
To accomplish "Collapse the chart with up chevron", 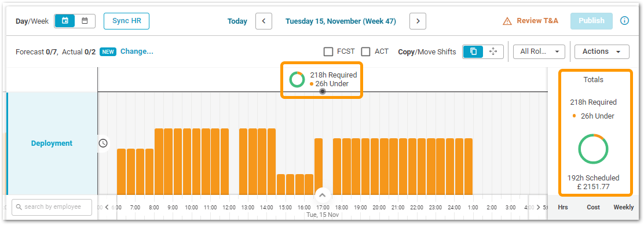I will click(x=323, y=195).
